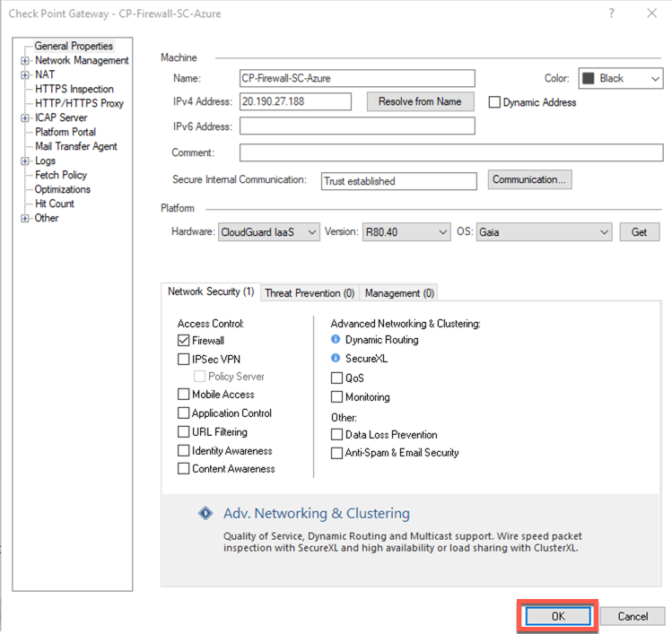This screenshot has width=672, height=634.
Task: Switch to the Management tab
Action: (399, 293)
